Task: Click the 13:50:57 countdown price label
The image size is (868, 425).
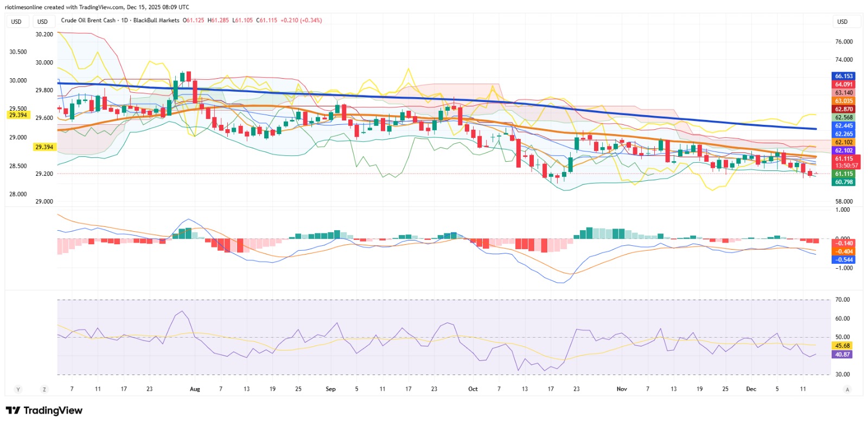Action: (846, 166)
